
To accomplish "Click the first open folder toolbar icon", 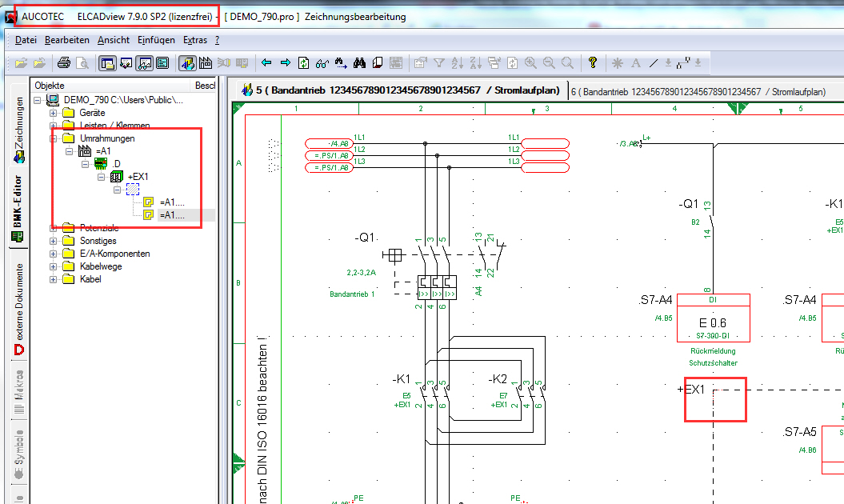I will pyautogui.click(x=21, y=63).
